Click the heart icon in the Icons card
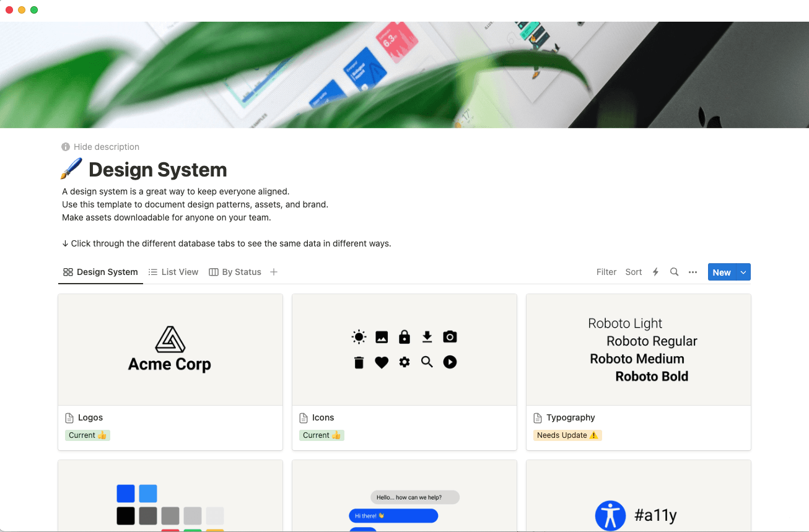 [382, 362]
